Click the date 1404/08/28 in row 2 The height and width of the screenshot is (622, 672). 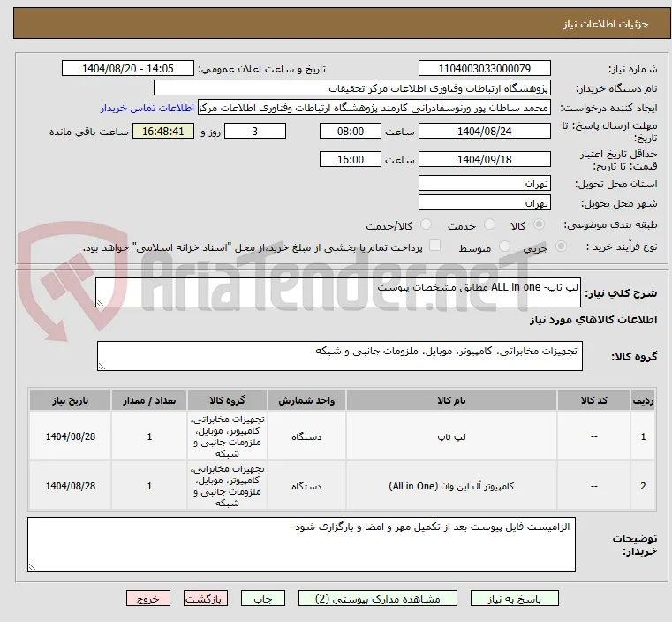(71, 486)
